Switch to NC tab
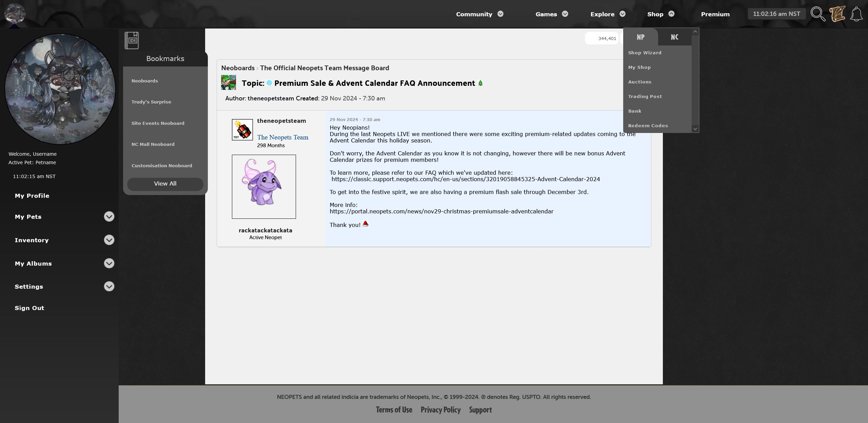Viewport: 868px width, 423px height. [x=675, y=37]
